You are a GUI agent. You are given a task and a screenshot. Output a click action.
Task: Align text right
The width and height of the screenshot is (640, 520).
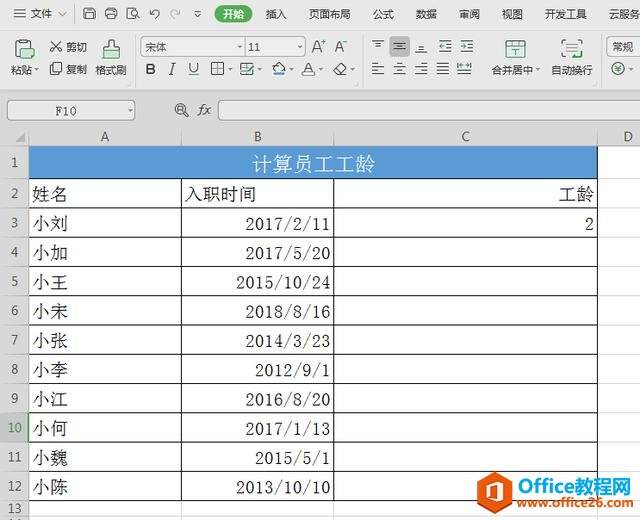(x=421, y=68)
